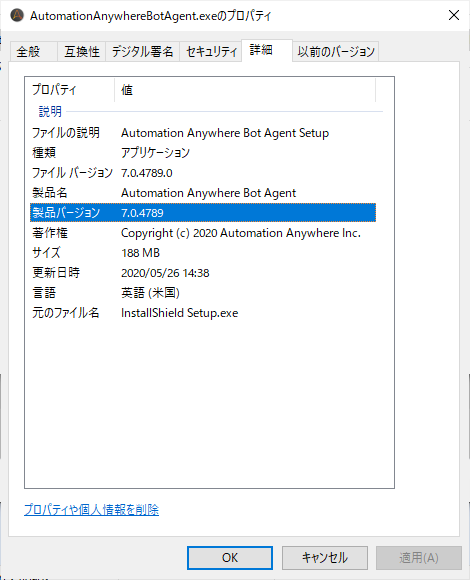This screenshot has width=470, height=580.
Task: Select the Copyright (c) 2020 value
Action: [x=241, y=233]
